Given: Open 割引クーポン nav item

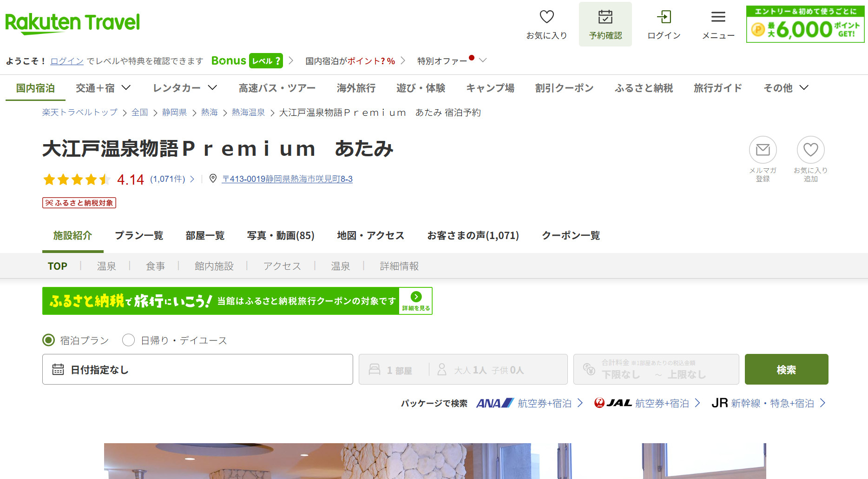Looking at the screenshot, I should click(x=564, y=88).
